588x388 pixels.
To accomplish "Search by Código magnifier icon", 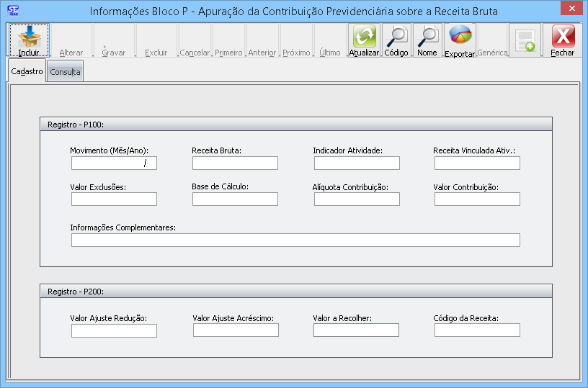I will 396,37.
